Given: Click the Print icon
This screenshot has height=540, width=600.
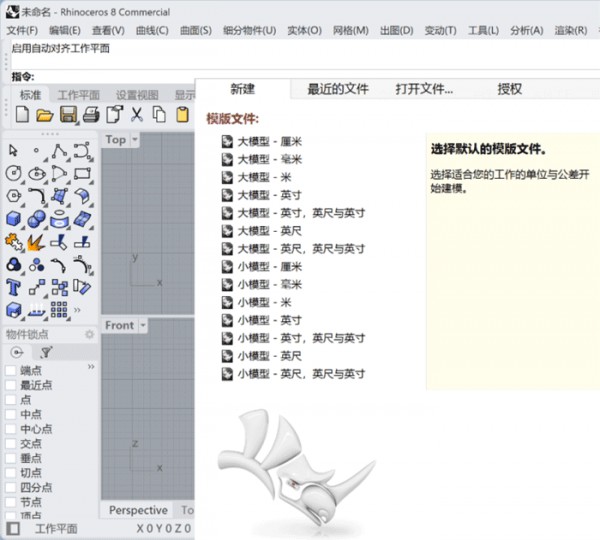Looking at the screenshot, I should pos(91,114).
